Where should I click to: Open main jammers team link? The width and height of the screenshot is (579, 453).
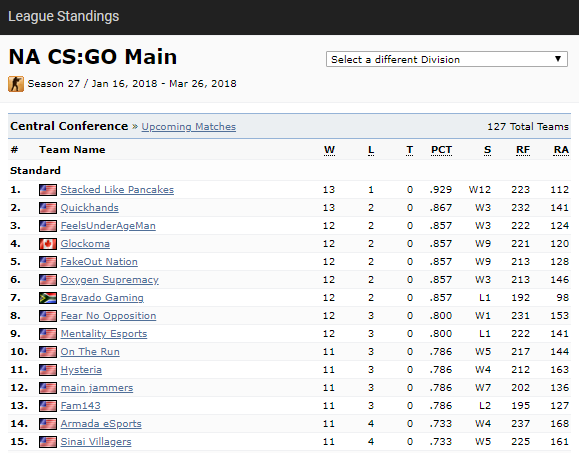tap(97, 388)
